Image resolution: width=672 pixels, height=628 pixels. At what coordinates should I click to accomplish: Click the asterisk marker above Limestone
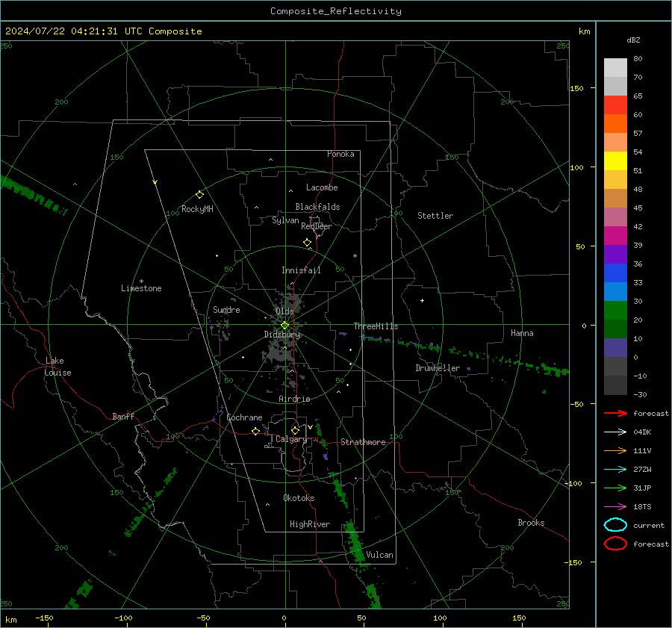(141, 282)
